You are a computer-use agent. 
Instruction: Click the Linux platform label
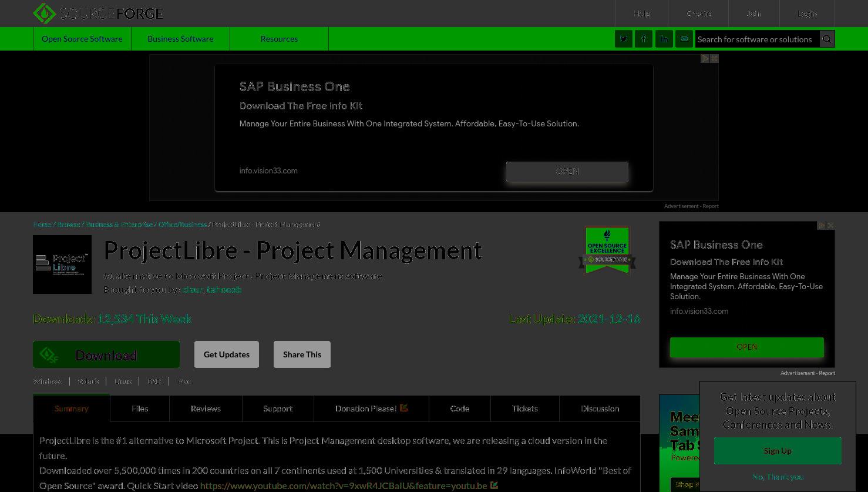tap(123, 381)
